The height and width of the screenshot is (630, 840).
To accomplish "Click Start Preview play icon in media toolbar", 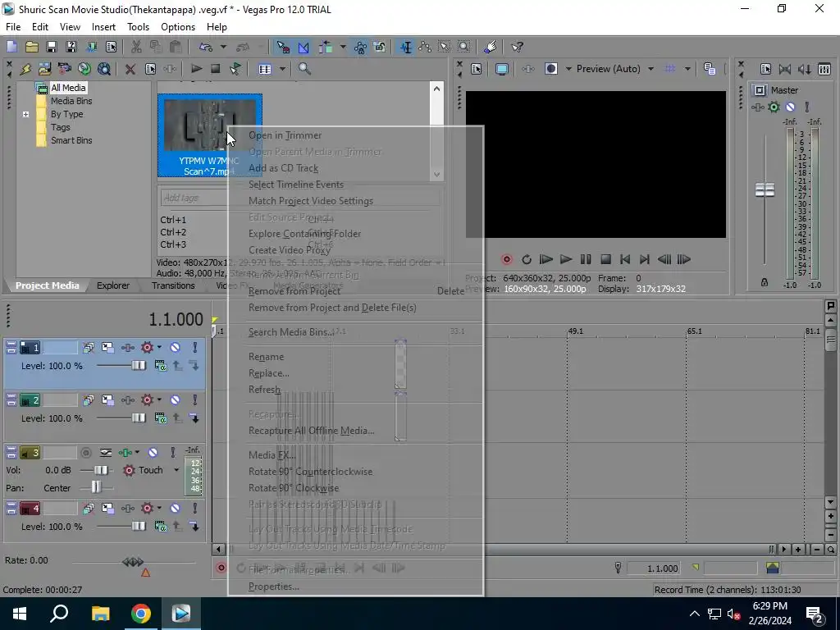I will pyautogui.click(x=197, y=69).
